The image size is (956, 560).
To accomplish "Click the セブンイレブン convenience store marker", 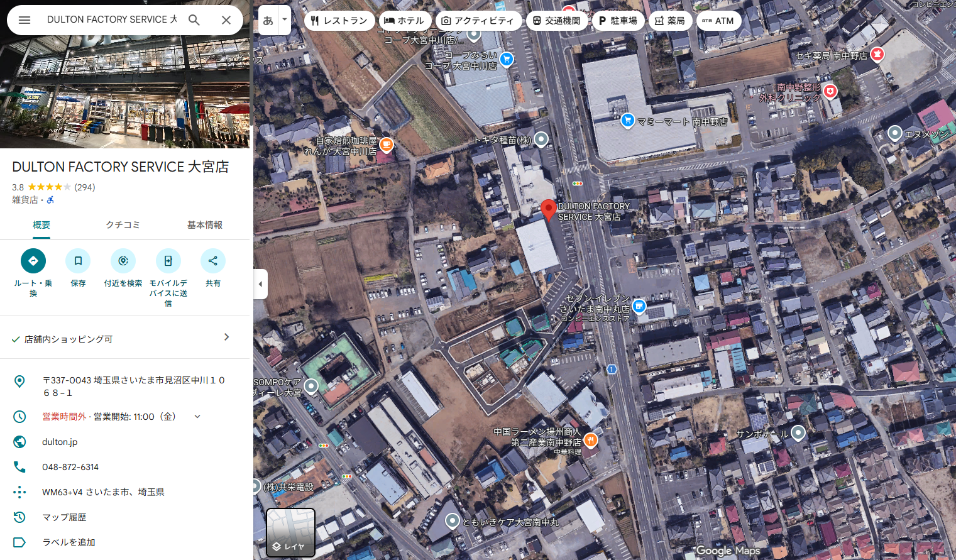I will [x=639, y=306].
